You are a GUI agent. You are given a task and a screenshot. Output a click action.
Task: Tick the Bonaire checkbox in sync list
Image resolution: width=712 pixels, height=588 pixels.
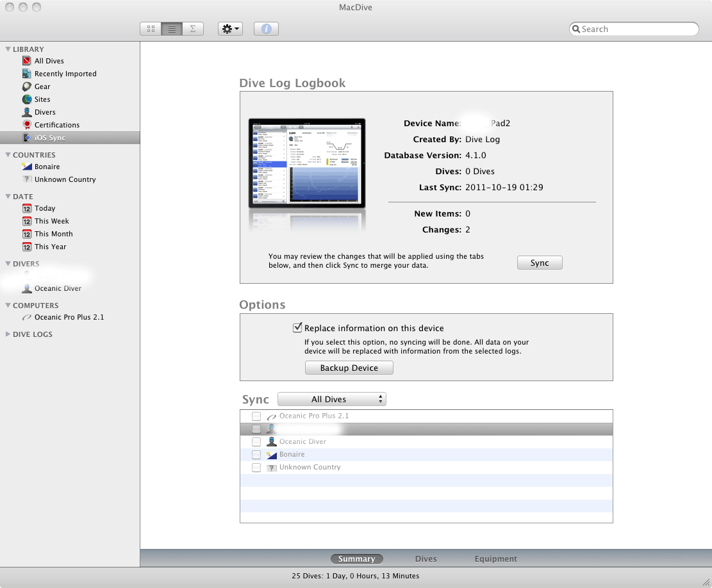[x=256, y=454]
